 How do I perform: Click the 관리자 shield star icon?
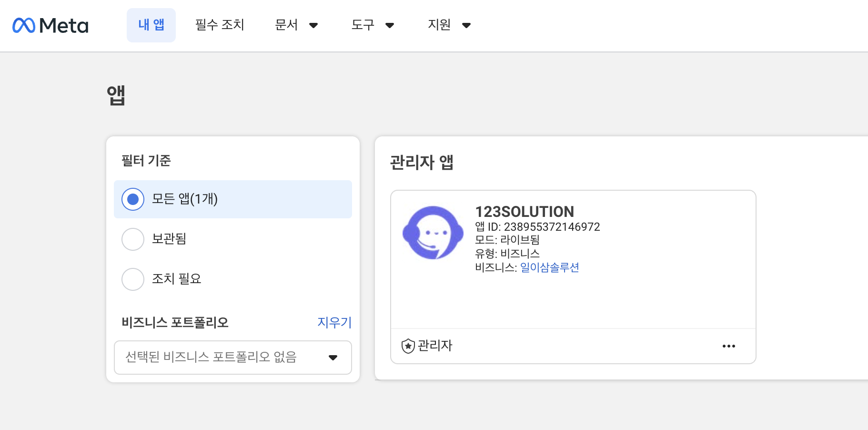pos(408,346)
